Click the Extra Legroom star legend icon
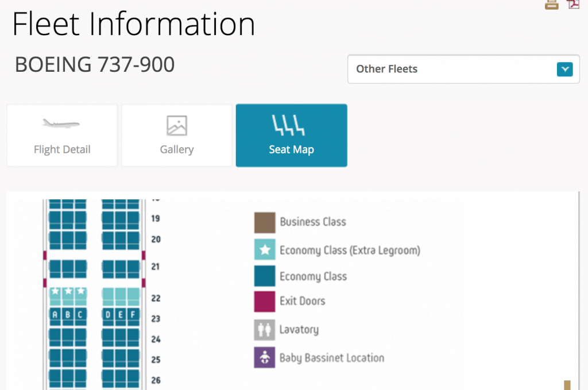Screen dimensions: 588x390 pos(265,250)
